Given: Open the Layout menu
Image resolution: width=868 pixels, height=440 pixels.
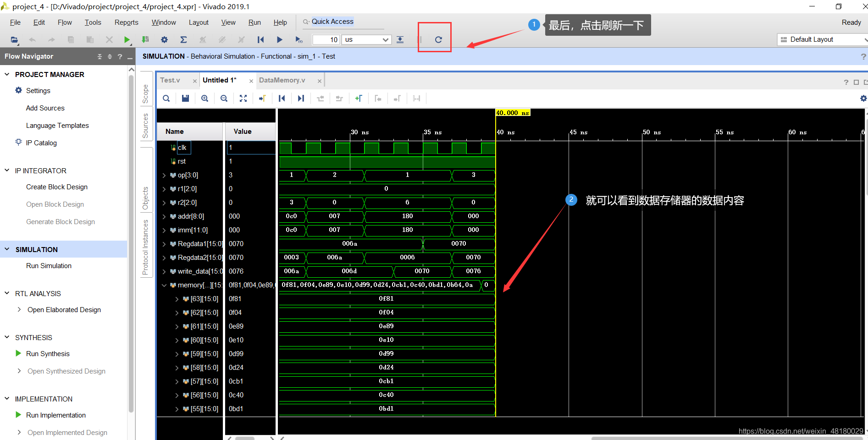Looking at the screenshot, I should pyautogui.click(x=199, y=22).
